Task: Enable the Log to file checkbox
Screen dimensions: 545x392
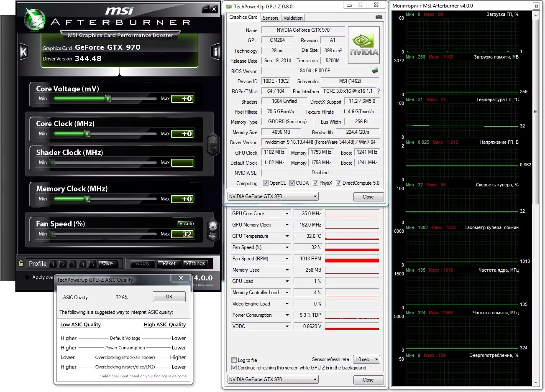Action: (x=234, y=360)
